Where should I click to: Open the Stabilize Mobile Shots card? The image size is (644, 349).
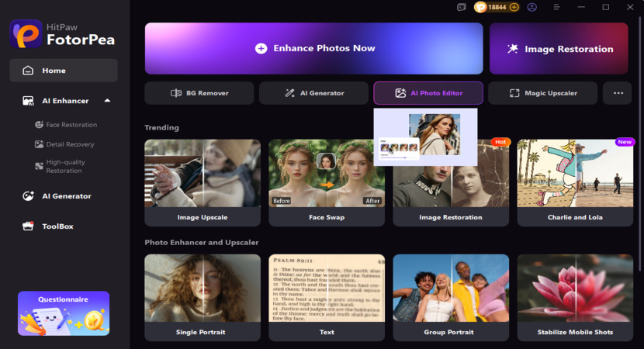(575, 298)
